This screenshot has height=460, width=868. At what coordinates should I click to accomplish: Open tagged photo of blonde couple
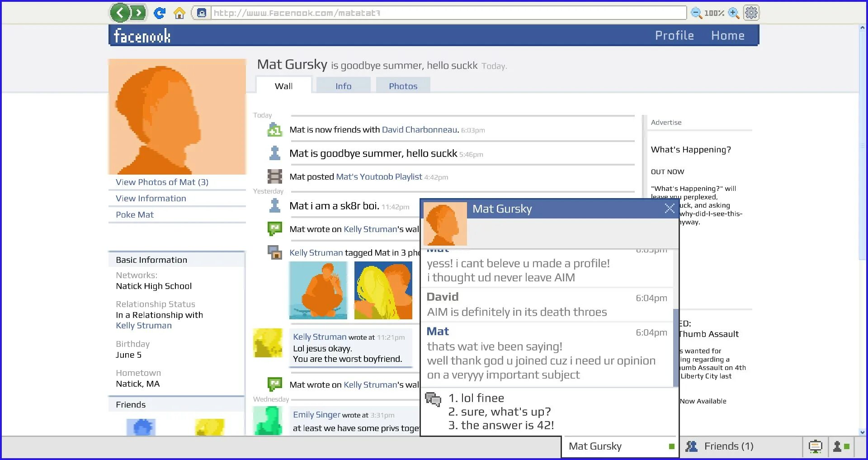(x=383, y=290)
